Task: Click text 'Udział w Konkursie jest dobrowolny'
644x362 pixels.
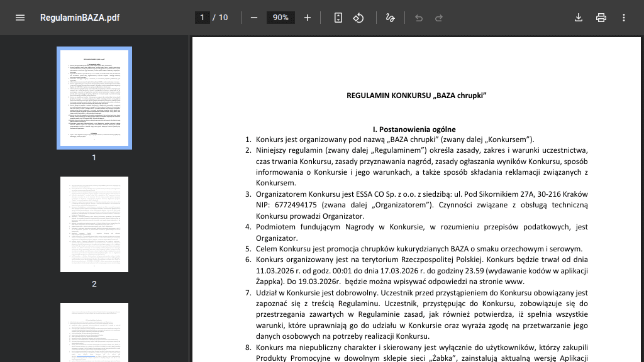Action: 317,293
